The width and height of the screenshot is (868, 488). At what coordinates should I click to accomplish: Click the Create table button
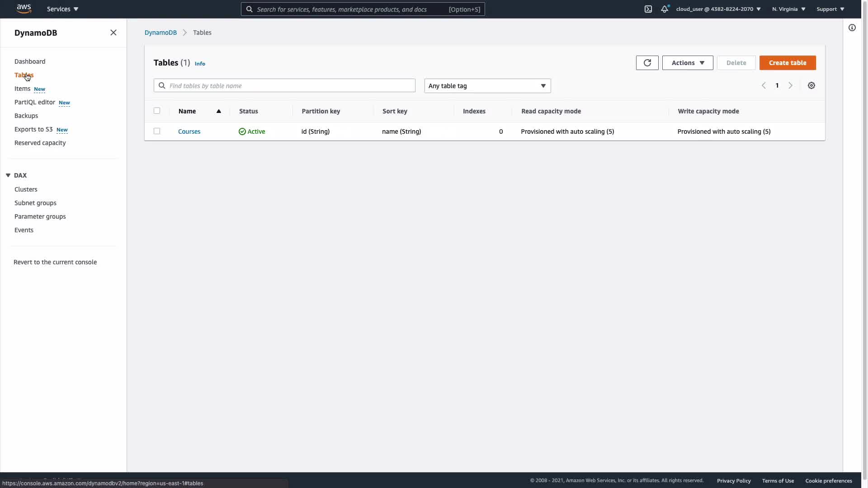tap(787, 63)
